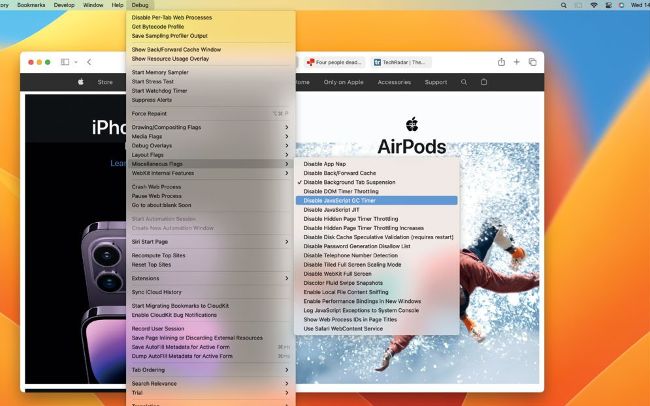
Task: Toggle Disable JavaScript GC Timer
Action: point(377,200)
